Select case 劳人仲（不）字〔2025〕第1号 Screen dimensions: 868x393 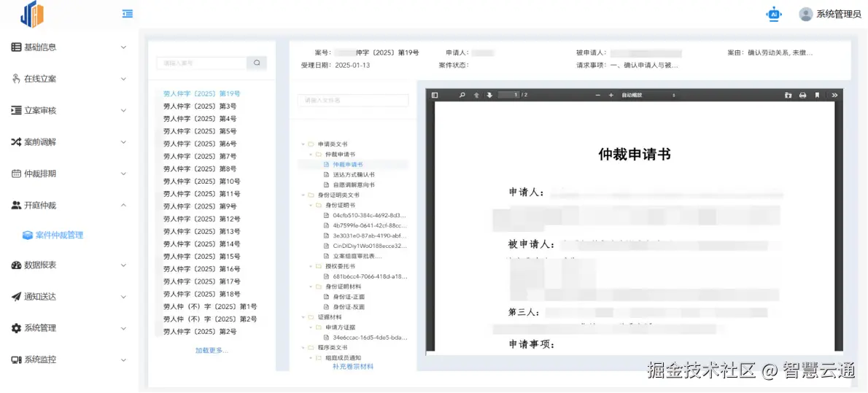coord(210,307)
